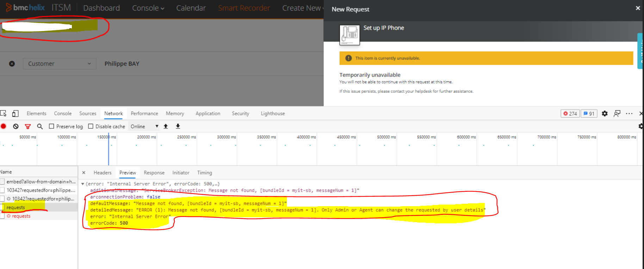The height and width of the screenshot is (269, 644).
Task: Open the Customer dropdown
Action: coord(60,64)
